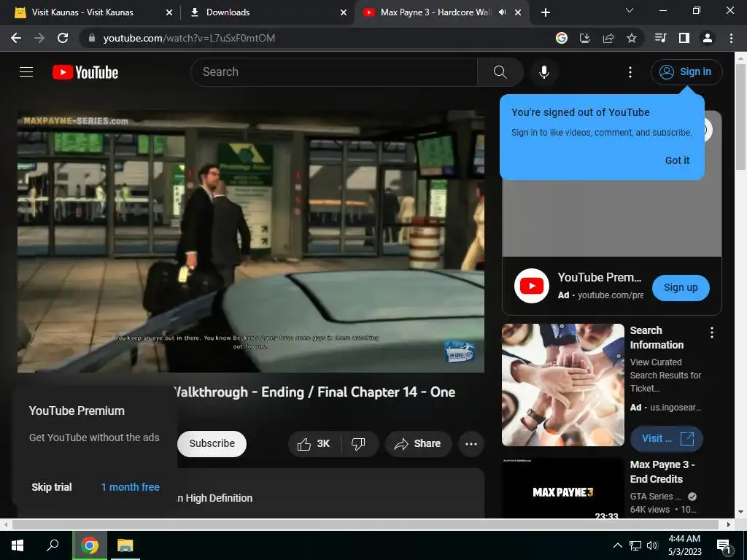Bookmark this page with star icon
Screen dimensions: 747x560
point(632,38)
